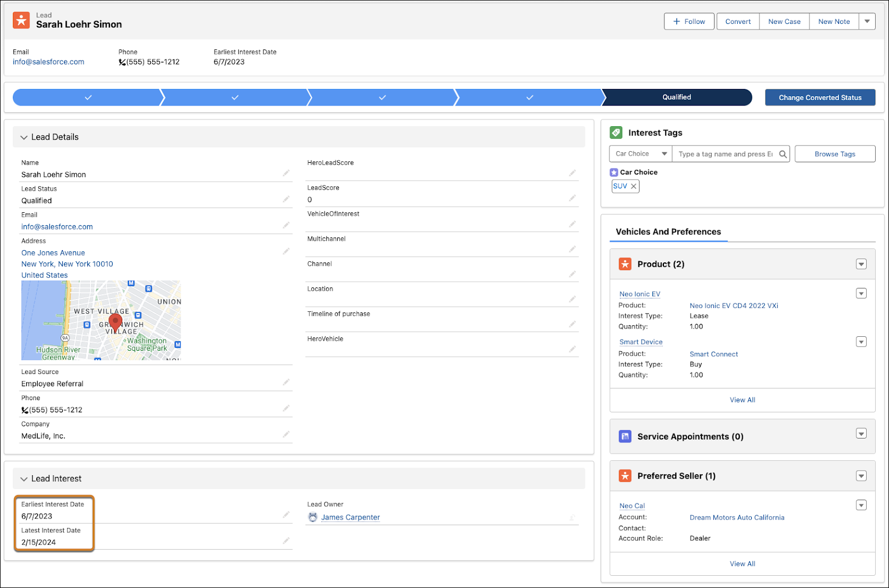The image size is (889, 588).
Task: Click the Qualified path stage
Action: (677, 97)
